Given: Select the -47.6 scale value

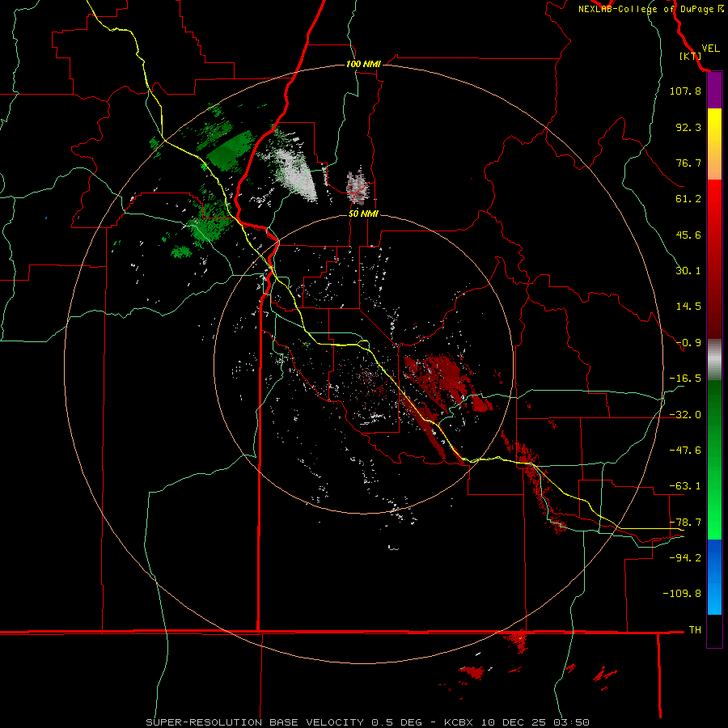Looking at the screenshot, I should point(685,451).
